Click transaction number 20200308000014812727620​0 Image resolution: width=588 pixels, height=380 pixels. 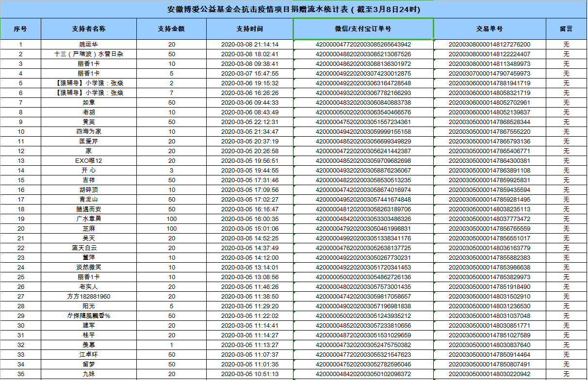(x=490, y=45)
